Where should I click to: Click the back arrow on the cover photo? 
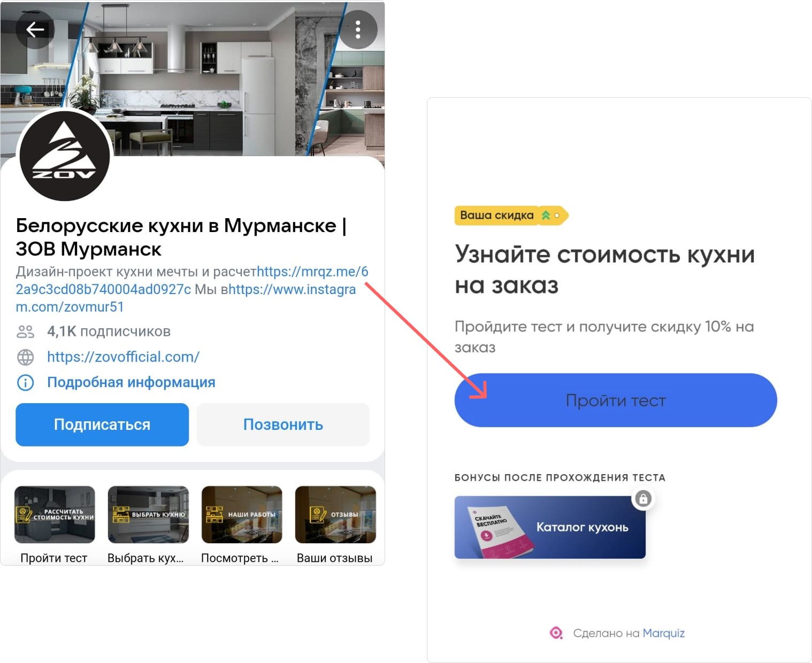point(35,30)
